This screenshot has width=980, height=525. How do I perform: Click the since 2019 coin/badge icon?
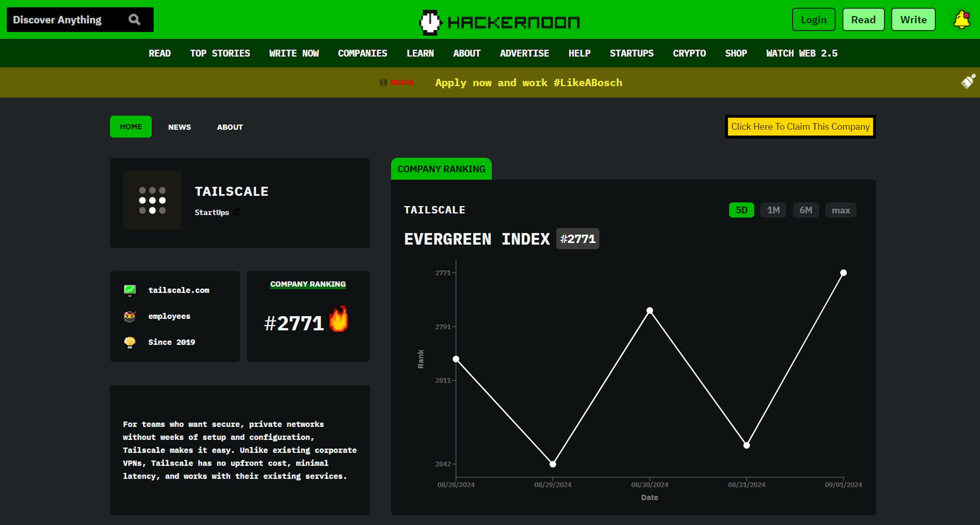pos(130,341)
